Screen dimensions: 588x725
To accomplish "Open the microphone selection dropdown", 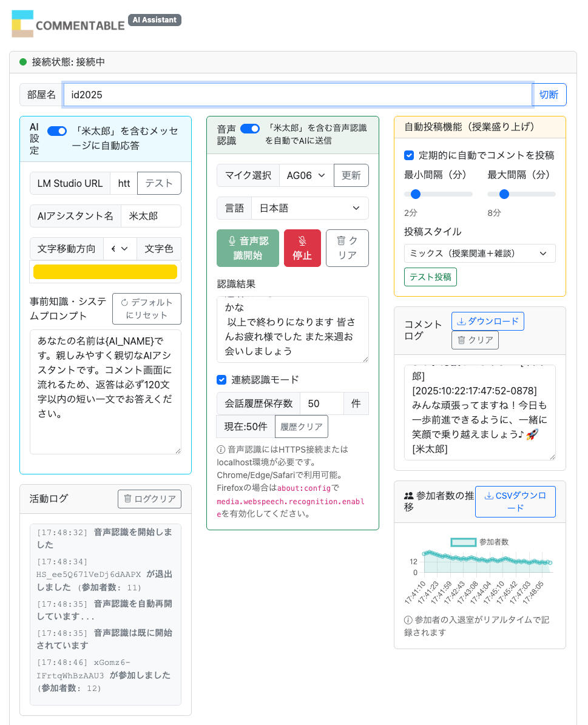I will (x=306, y=175).
